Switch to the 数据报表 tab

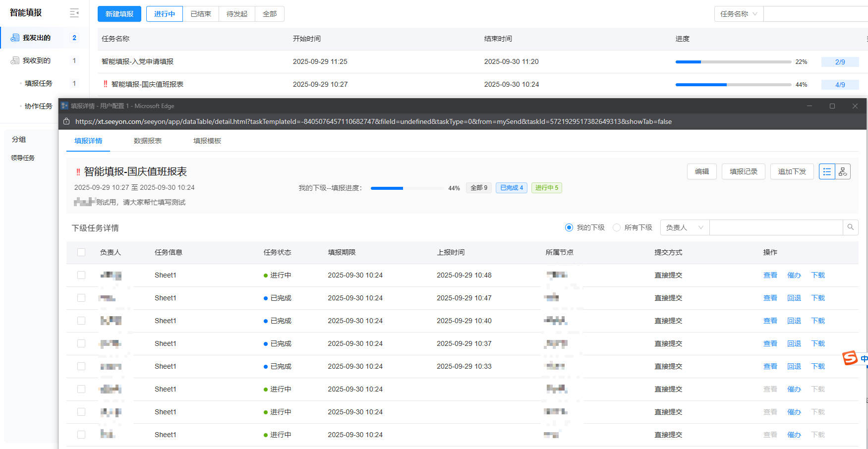(148, 141)
